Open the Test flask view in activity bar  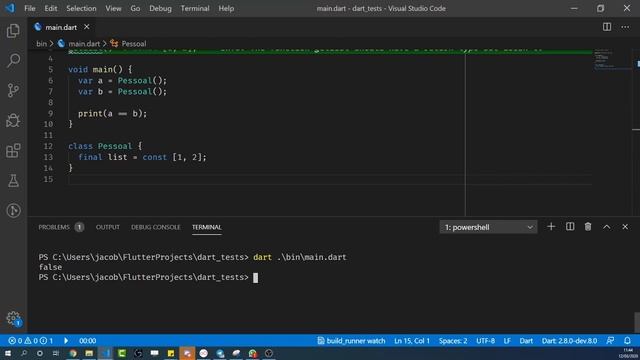pyautogui.click(x=13, y=180)
